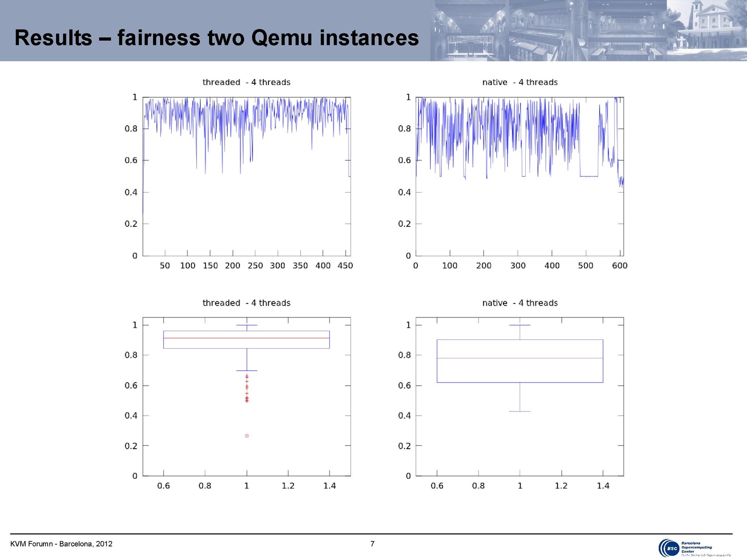Click the Barcelona Supercomputing Center logo
Viewport: 747px width, 560px height.
click(x=694, y=547)
